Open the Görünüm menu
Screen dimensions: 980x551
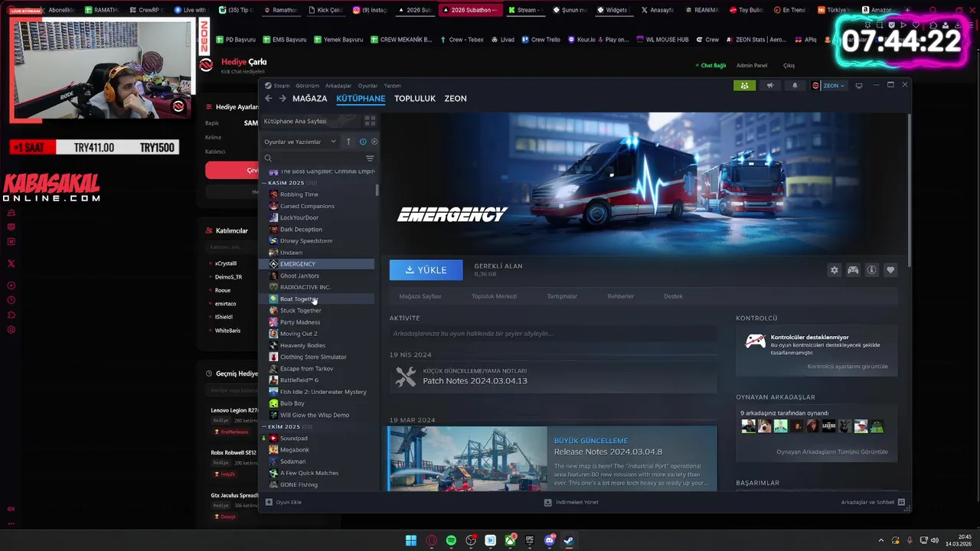(x=307, y=86)
